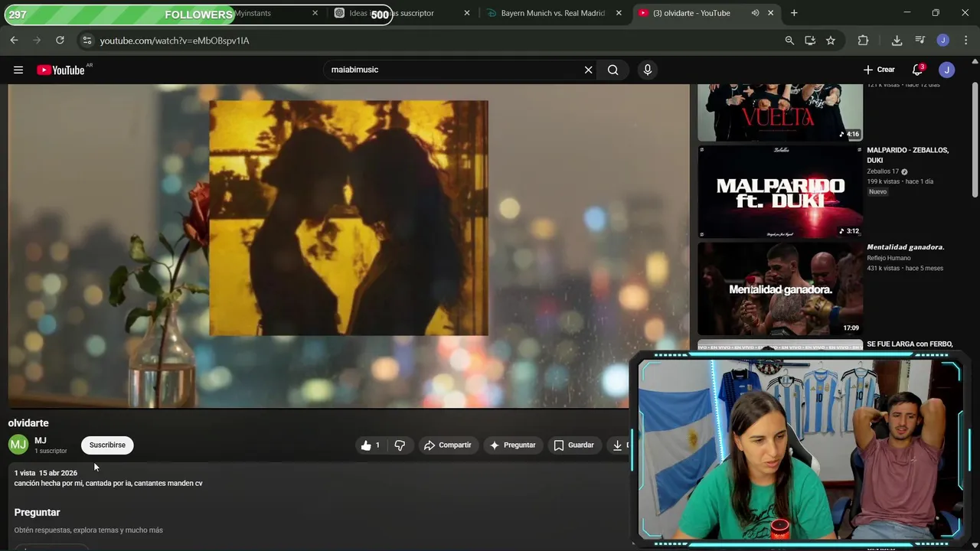Open the YouTube hamburger guide menu

(18, 70)
